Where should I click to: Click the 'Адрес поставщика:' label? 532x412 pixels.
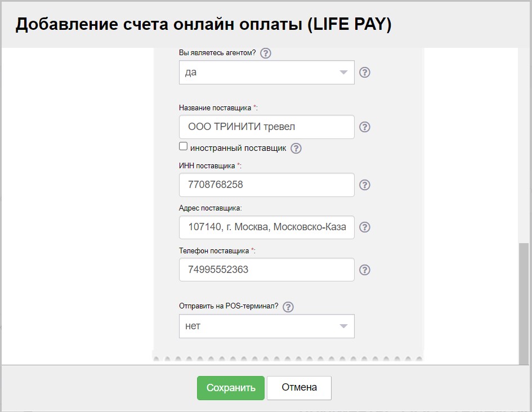click(x=211, y=208)
